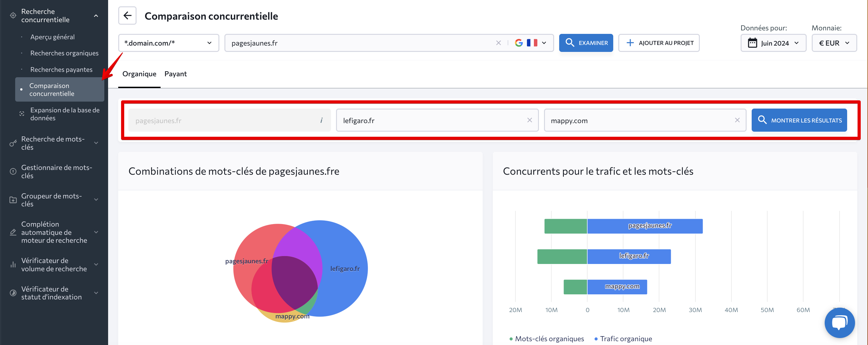Screen dimensions: 868x345
Task: Click the mappy.com blue traffic bar
Action: point(617,287)
